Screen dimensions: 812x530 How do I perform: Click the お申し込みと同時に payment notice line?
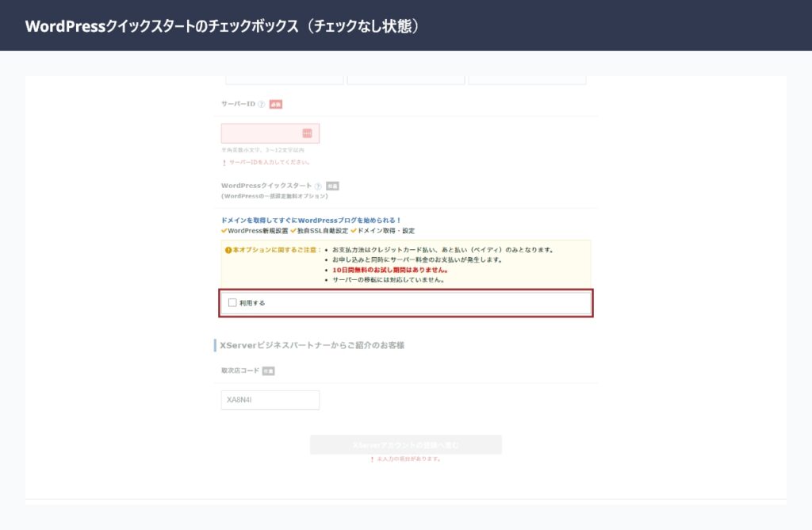417,259
